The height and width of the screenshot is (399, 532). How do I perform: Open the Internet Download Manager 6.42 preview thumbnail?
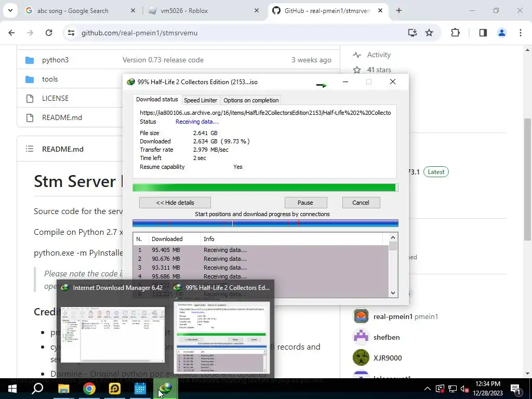click(112, 335)
